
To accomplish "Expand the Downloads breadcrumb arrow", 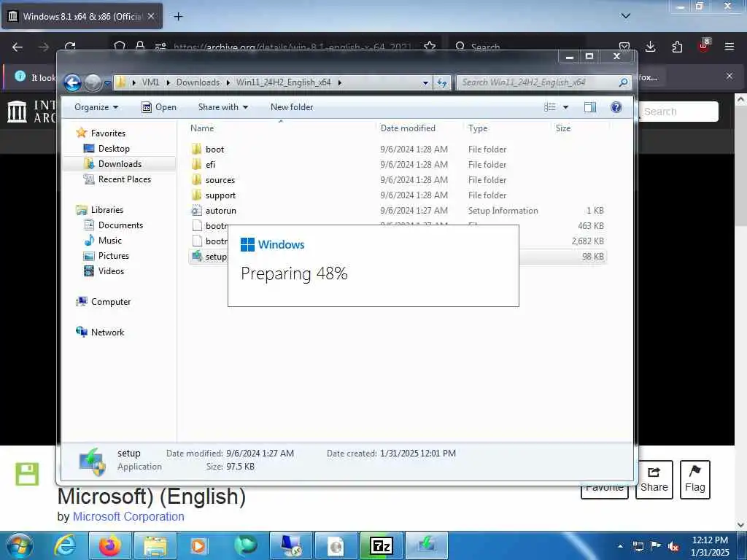I will pos(228,83).
